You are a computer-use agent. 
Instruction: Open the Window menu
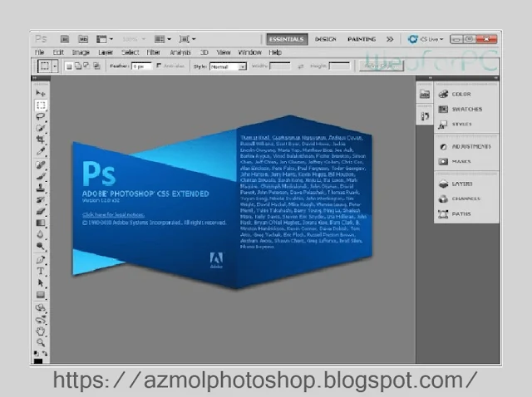(x=249, y=52)
